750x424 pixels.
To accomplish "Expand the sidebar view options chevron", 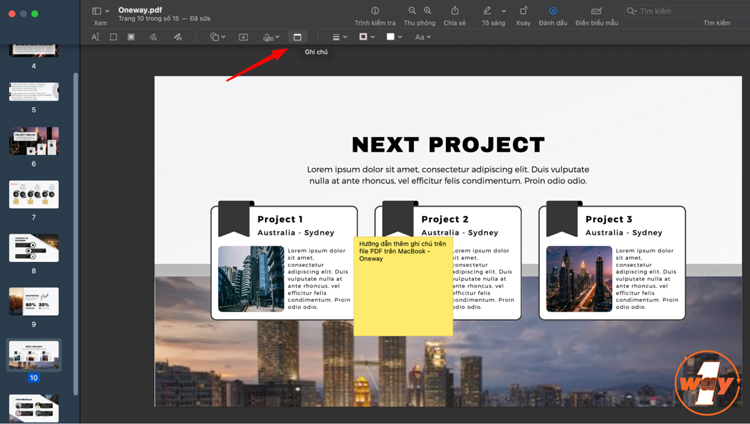I will click(107, 11).
